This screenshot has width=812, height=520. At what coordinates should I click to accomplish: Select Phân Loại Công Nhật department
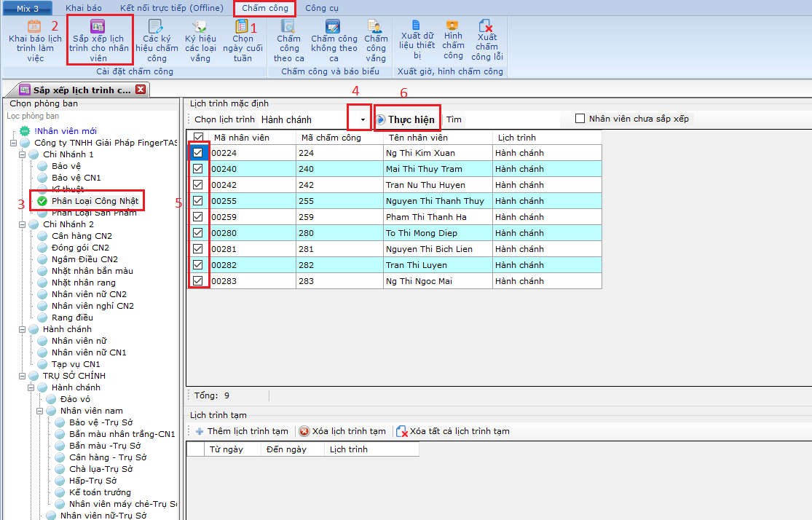95,201
